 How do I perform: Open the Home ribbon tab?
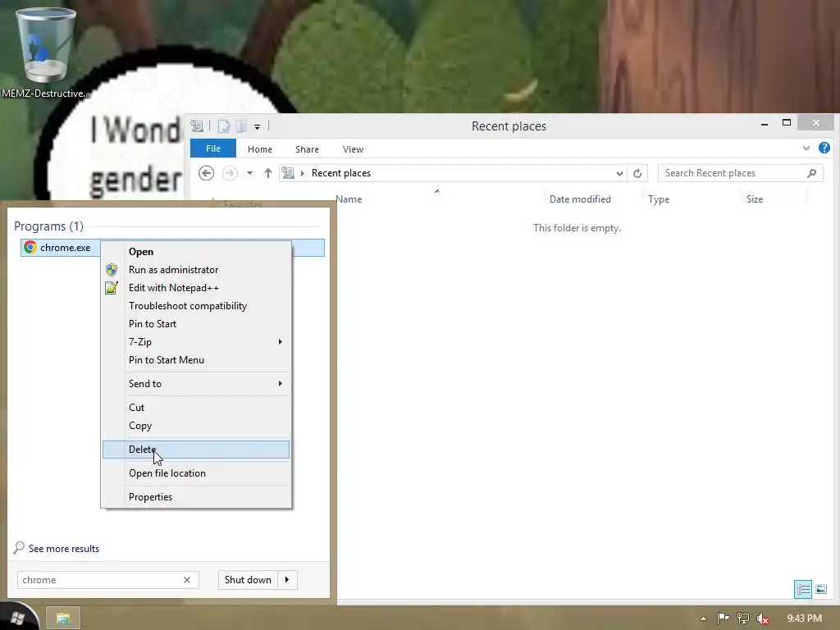pos(260,149)
